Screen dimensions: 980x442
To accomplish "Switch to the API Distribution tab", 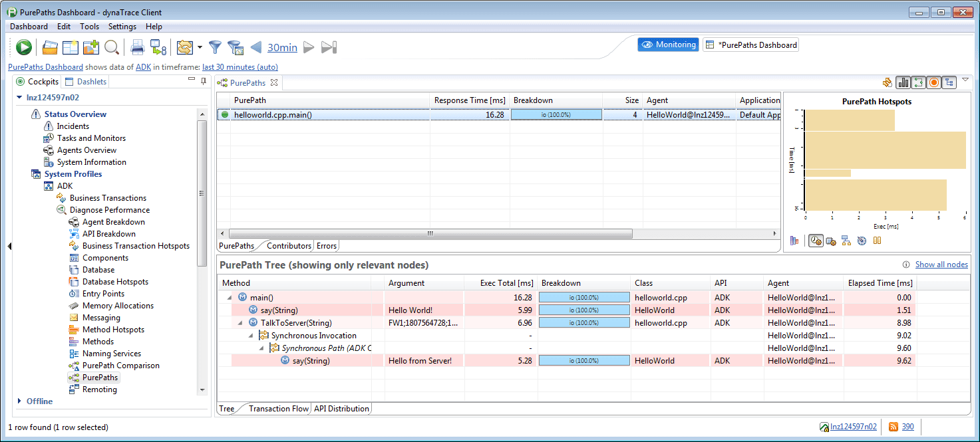I will coord(341,409).
